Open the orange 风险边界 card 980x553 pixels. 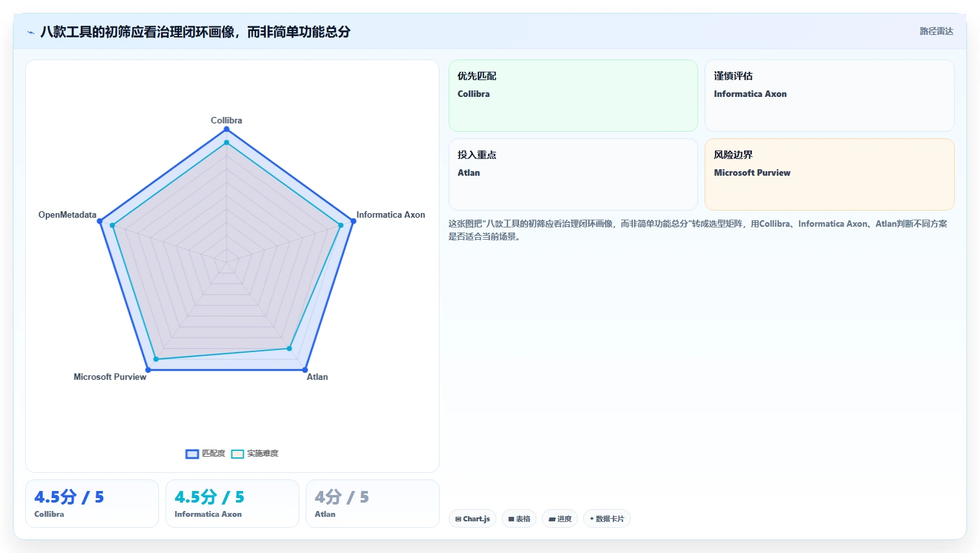[829, 174]
